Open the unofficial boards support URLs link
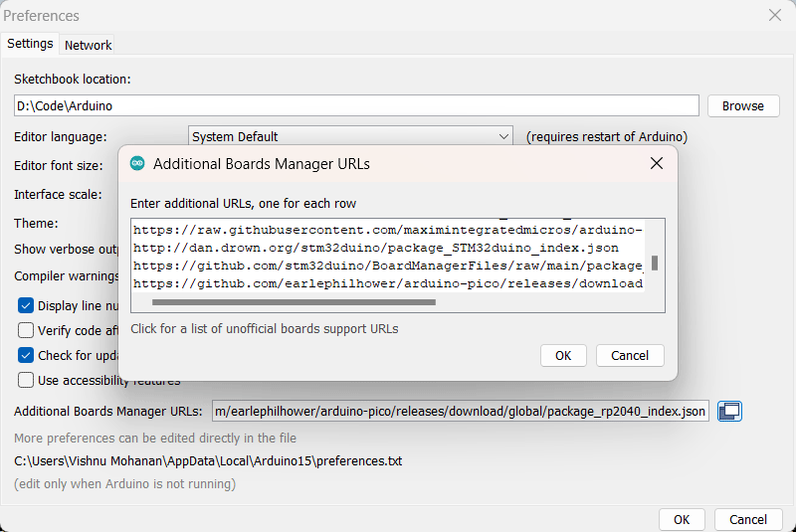Viewport: 796px width, 532px height. point(265,328)
